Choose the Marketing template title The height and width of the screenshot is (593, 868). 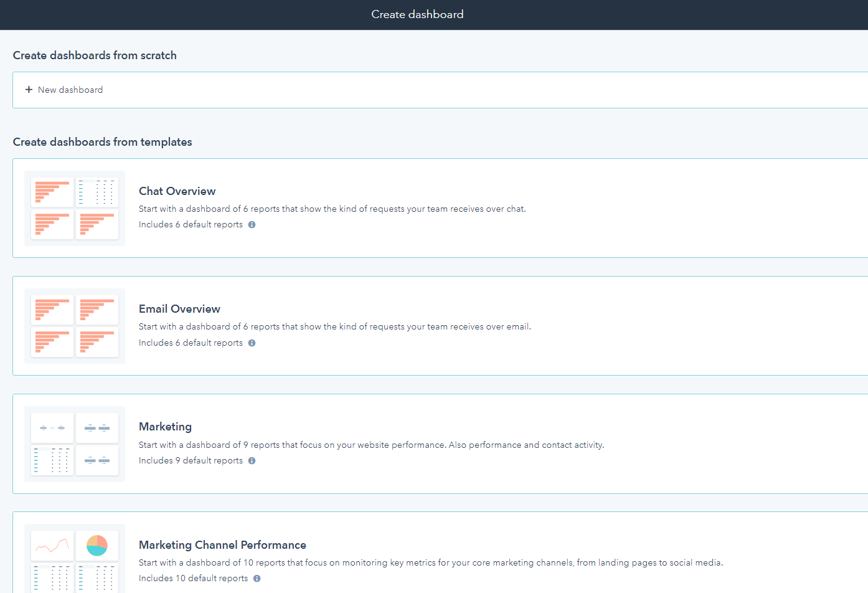(166, 427)
